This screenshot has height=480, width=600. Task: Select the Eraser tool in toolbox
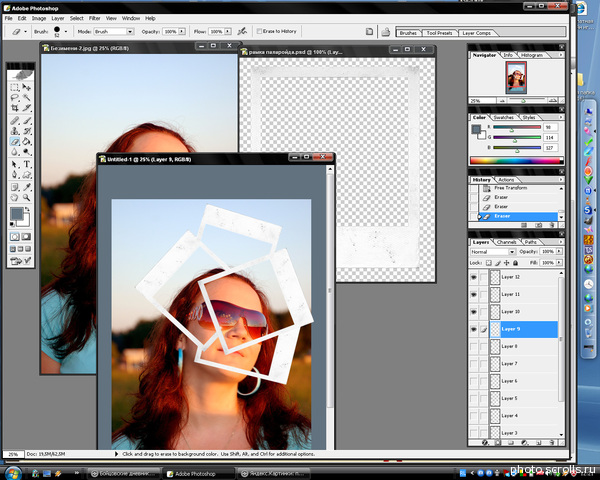[x=15, y=142]
